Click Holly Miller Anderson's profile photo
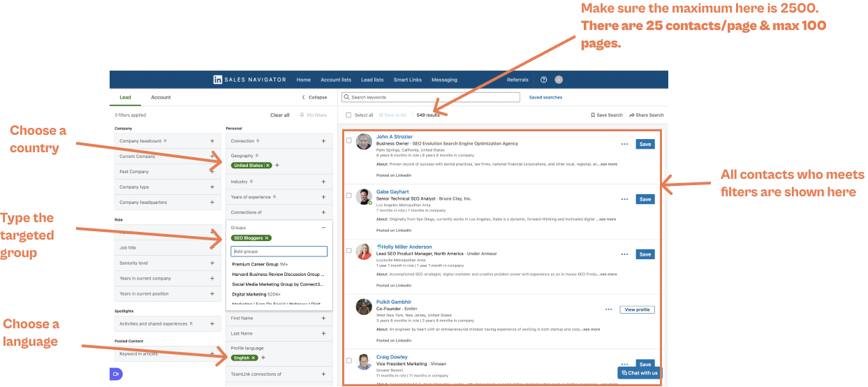Screen dimensions: 868x387 [x=364, y=251]
